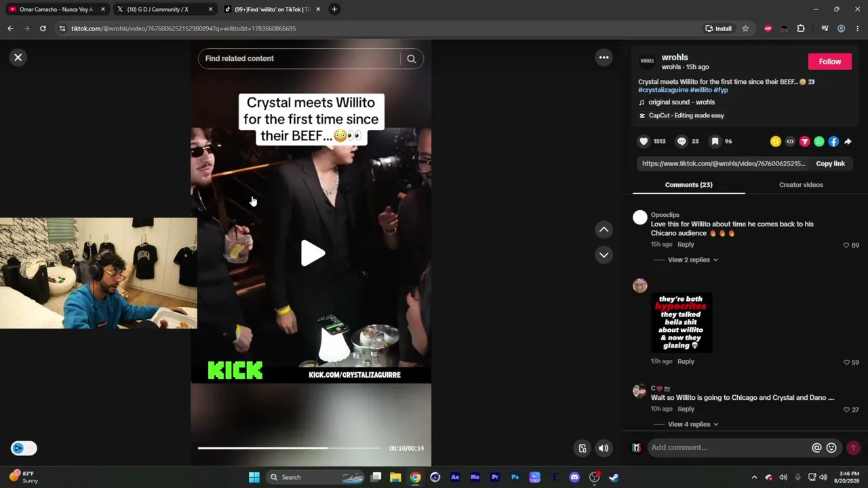Like the video with the heart icon
This screenshot has height=488, width=868.
(644, 141)
